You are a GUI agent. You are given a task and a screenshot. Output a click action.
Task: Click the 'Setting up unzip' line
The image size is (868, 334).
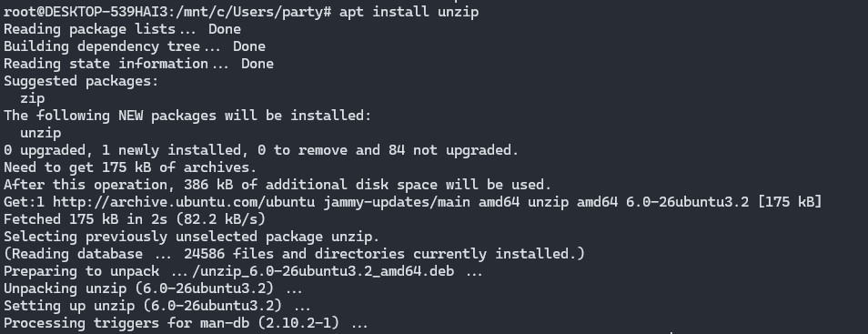pyautogui.click(x=156, y=306)
